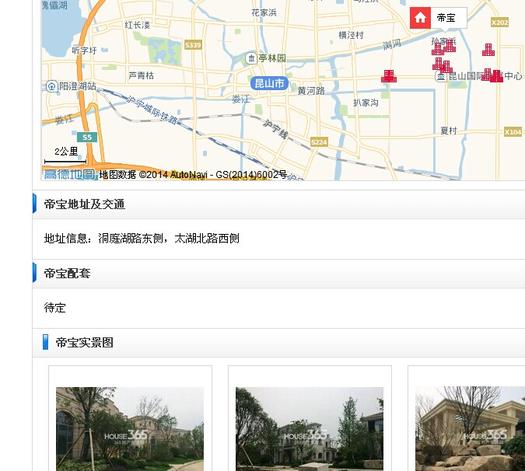Click the 昆山国际 landmark icon
The width and height of the screenshot is (525, 471).
click(x=441, y=76)
